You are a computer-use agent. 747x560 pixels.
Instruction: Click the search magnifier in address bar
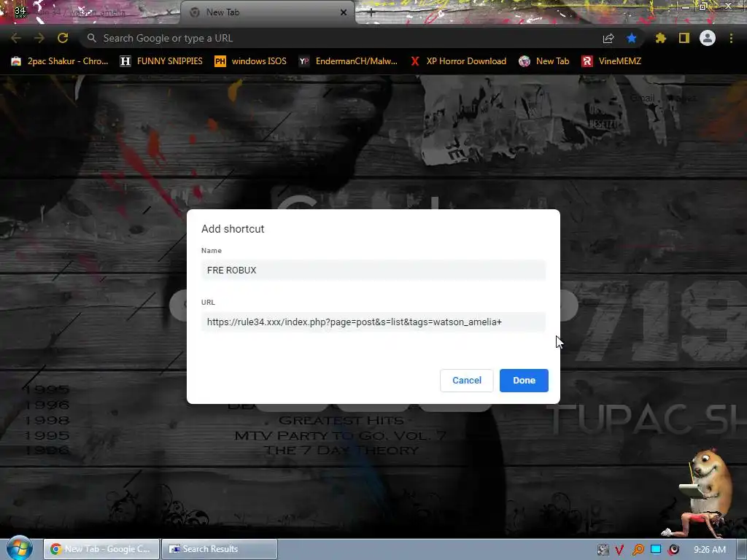(92, 38)
